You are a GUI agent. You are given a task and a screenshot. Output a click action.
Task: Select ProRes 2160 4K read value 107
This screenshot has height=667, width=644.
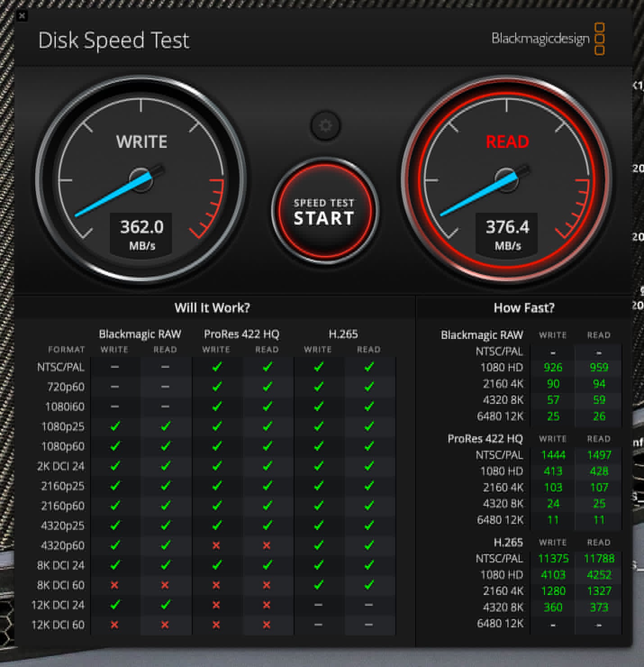(x=599, y=487)
